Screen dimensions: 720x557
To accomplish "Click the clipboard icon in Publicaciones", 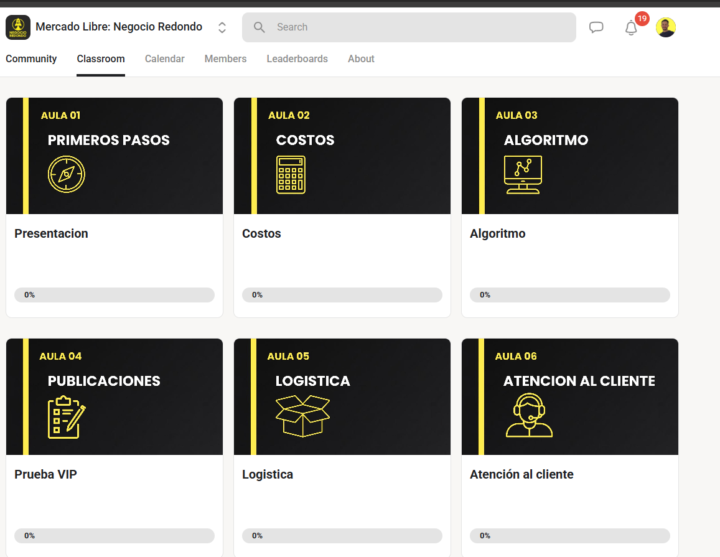I will click(66, 416).
